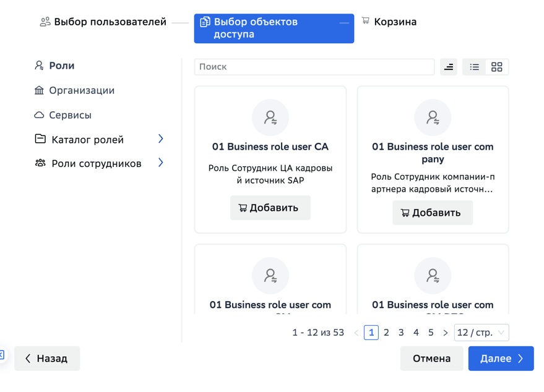Click the '1 - 12 из 53' results counter

[x=318, y=333]
